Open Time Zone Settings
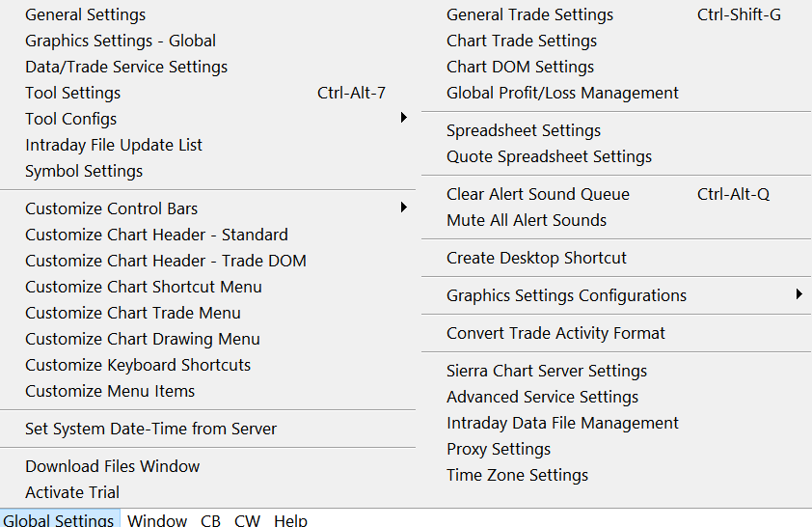The width and height of the screenshot is (812, 527). (x=518, y=475)
